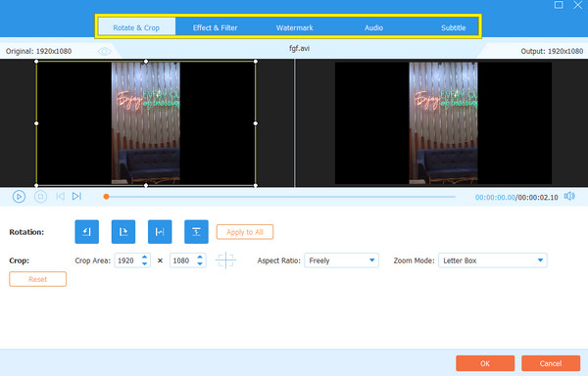
Task: Expand the Zoom Mode dropdown
Action: point(492,260)
